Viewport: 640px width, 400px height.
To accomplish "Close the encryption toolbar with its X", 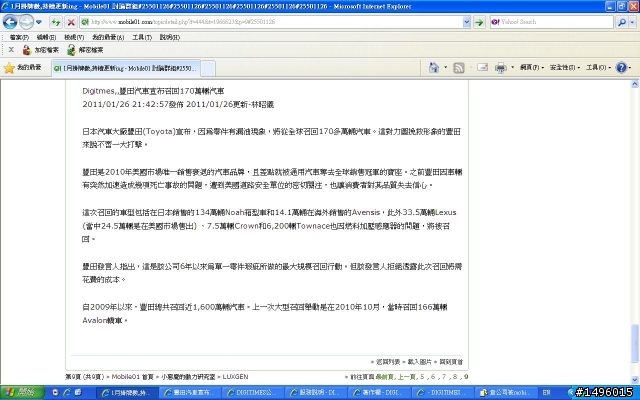I will (x=11, y=50).
